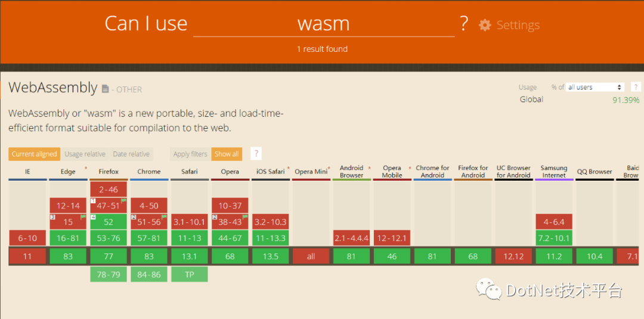
Task: Select the Chrome 4-50 cell
Action: pos(149,205)
